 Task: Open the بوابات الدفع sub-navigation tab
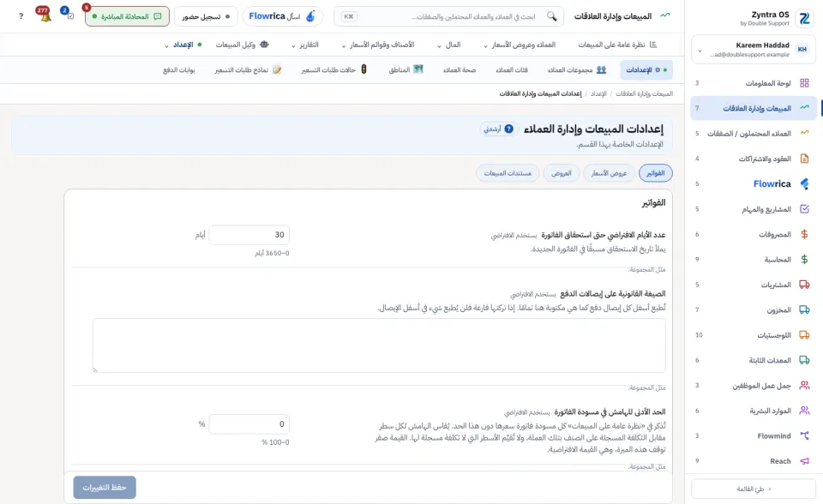(x=179, y=69)
